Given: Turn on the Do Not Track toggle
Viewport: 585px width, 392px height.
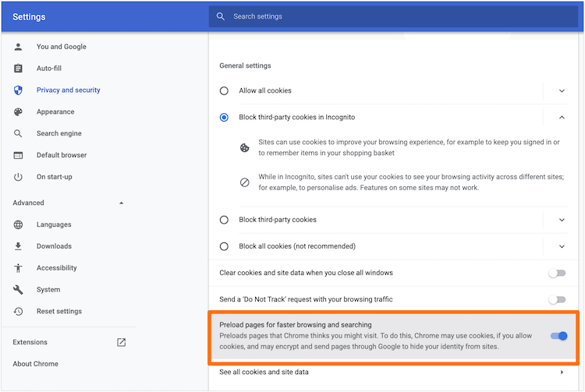Looking at the screenshot, I should click(x=556, y=299).
